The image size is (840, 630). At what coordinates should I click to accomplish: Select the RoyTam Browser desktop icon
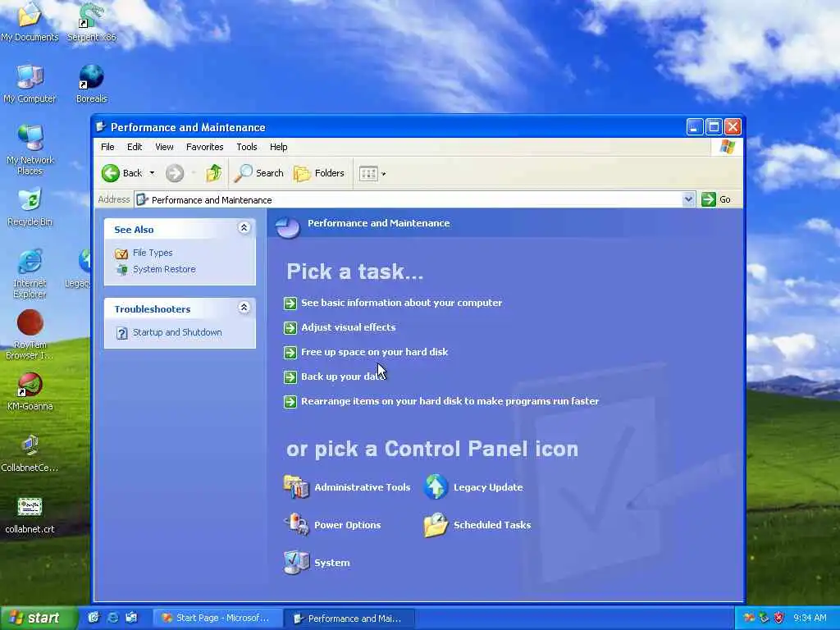click(x=30, y=335)
